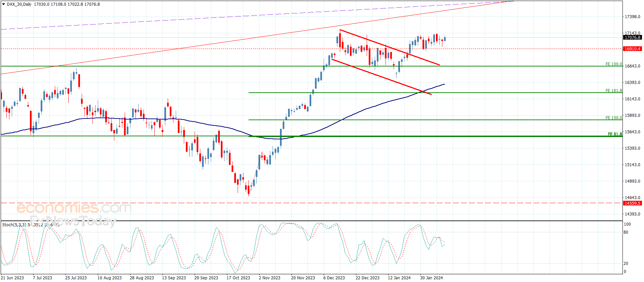
Task: Click the economies.com watermark
Action: click(74, 208)
